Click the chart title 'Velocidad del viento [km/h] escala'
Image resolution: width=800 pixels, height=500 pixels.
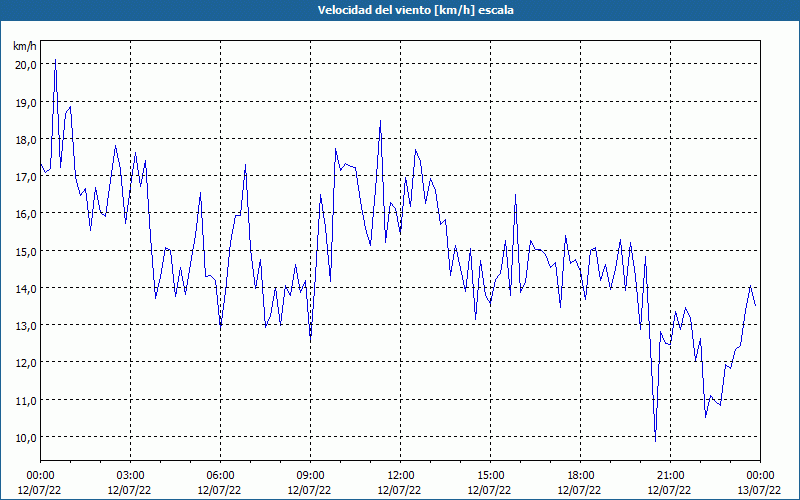click(415, 10)
